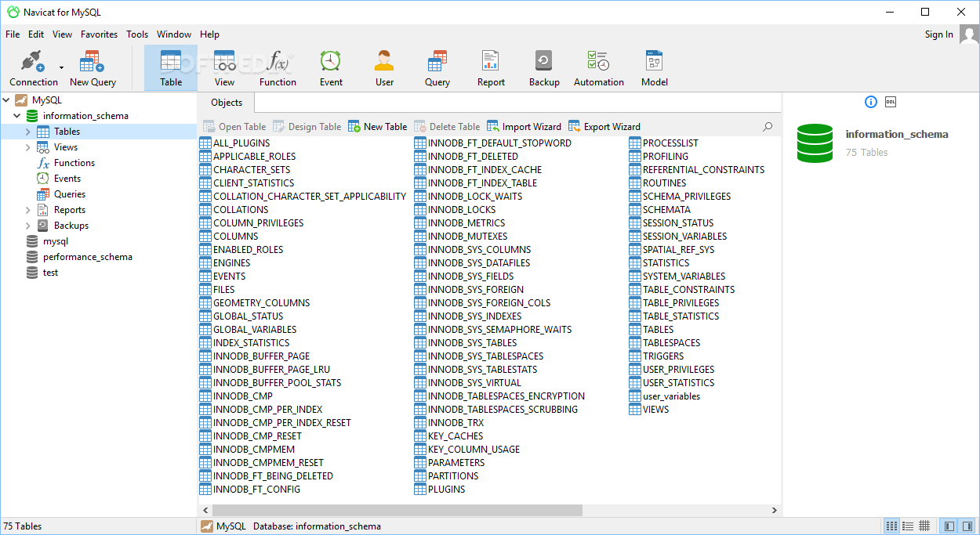Switch to ER diagram view icon
This screenshot has width=980, height=535.
click(x=924, y=526)
